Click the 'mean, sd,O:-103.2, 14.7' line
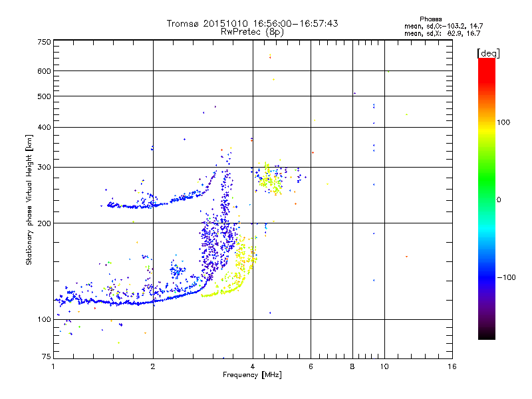This screenshot has height=399, width=532. 444,26
